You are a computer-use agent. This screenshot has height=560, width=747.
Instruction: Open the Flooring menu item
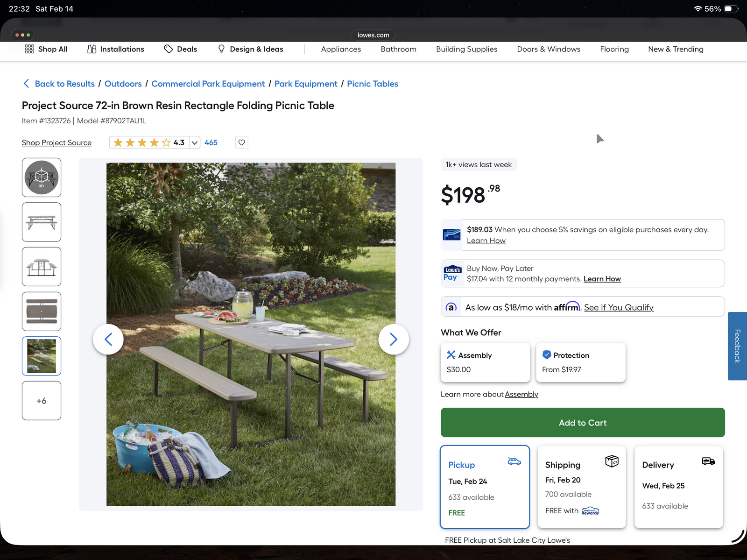point(614,49)
